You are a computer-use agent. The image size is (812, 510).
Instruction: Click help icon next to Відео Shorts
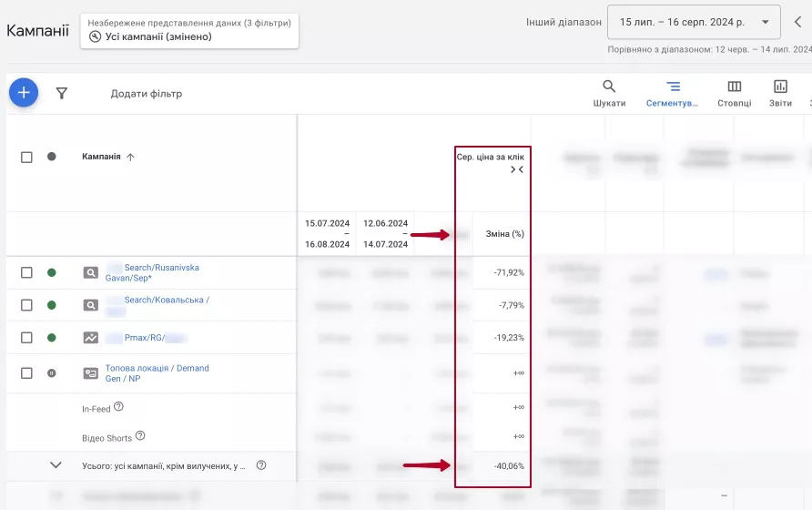140,436
